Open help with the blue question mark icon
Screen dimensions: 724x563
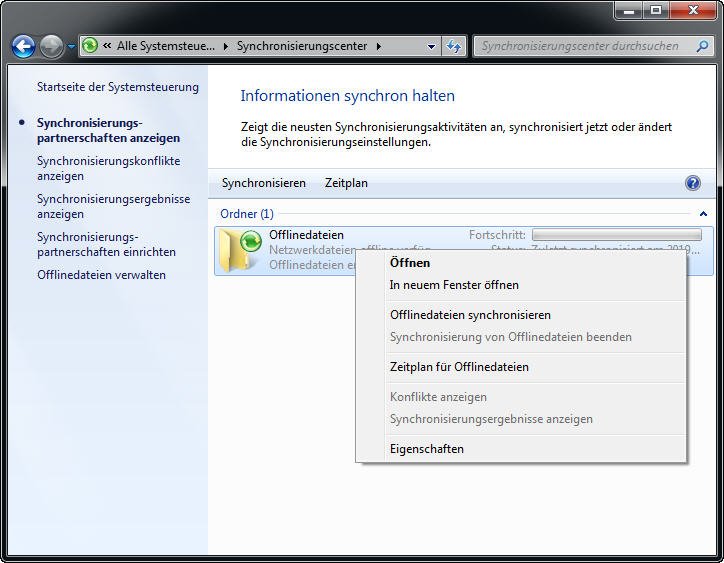(x=692, y=183)
